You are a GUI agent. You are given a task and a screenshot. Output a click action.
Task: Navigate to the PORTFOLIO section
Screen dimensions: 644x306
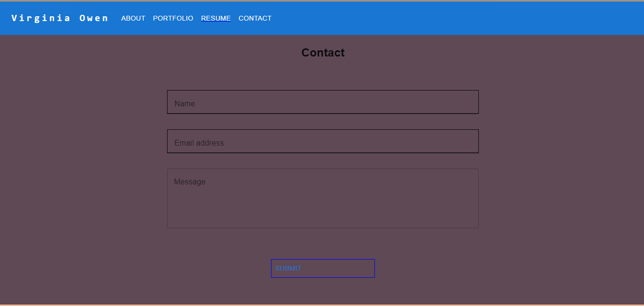[173, 18]
